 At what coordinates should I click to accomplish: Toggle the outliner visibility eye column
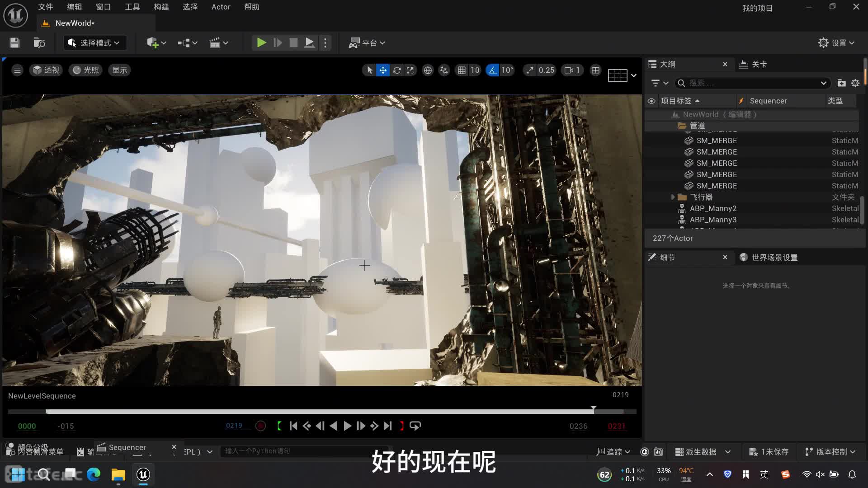coord(651,101)
